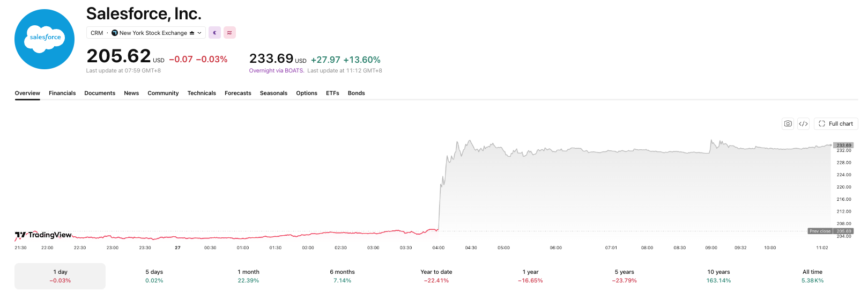
Task: Select the 1 year range
Action: click(x=530, y=276)
